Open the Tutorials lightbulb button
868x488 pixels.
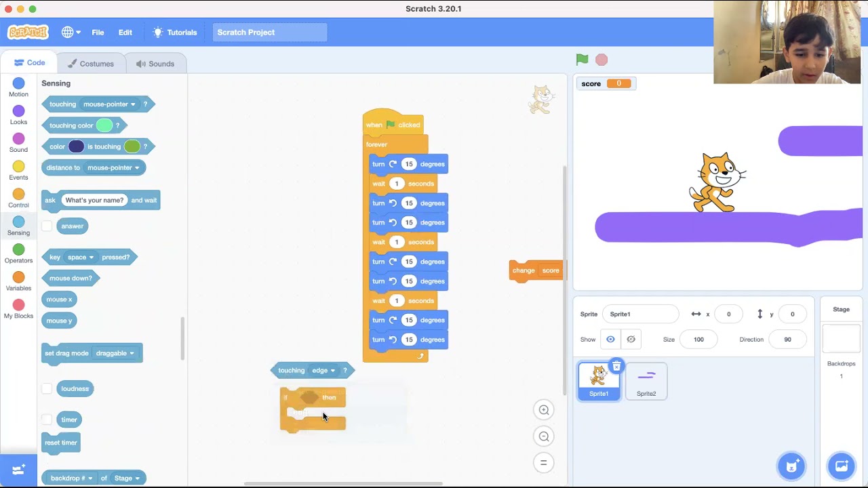(x=175, y=32)
